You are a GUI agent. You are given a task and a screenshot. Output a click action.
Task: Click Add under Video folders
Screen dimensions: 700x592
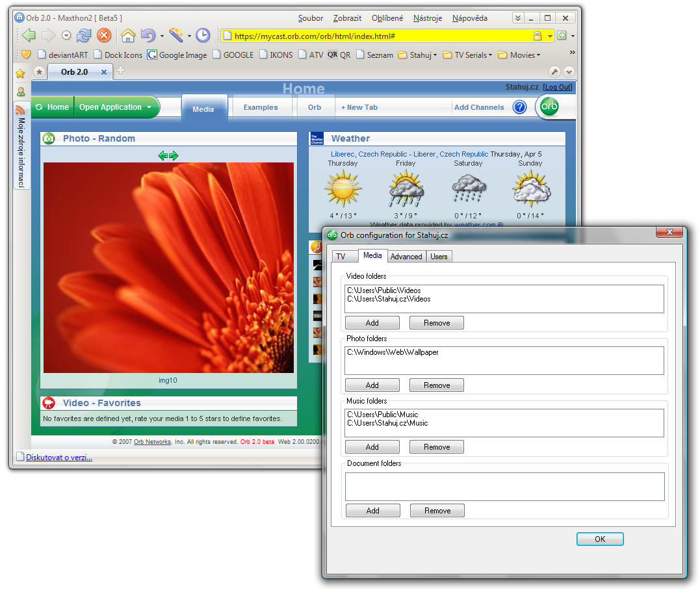pos(372,322)
